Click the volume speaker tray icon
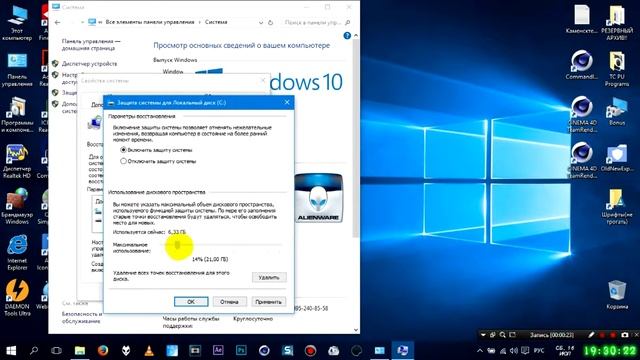Screen dimensions: 640x360 pos(513,351)
